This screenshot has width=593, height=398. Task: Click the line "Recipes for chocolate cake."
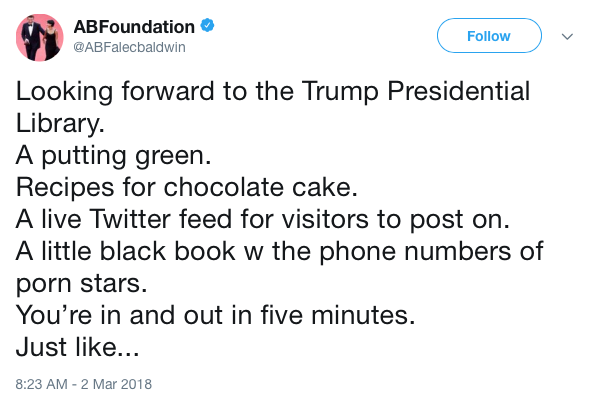[186, 187]
